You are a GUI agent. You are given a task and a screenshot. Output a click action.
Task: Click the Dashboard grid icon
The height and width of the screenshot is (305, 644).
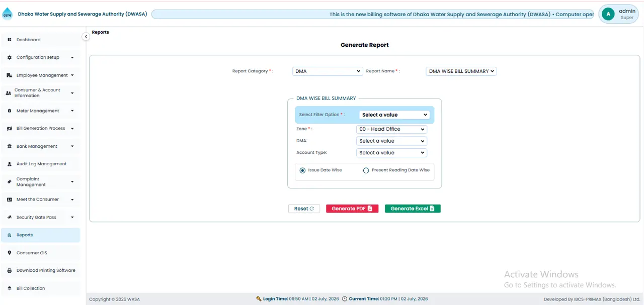(10, 40)
